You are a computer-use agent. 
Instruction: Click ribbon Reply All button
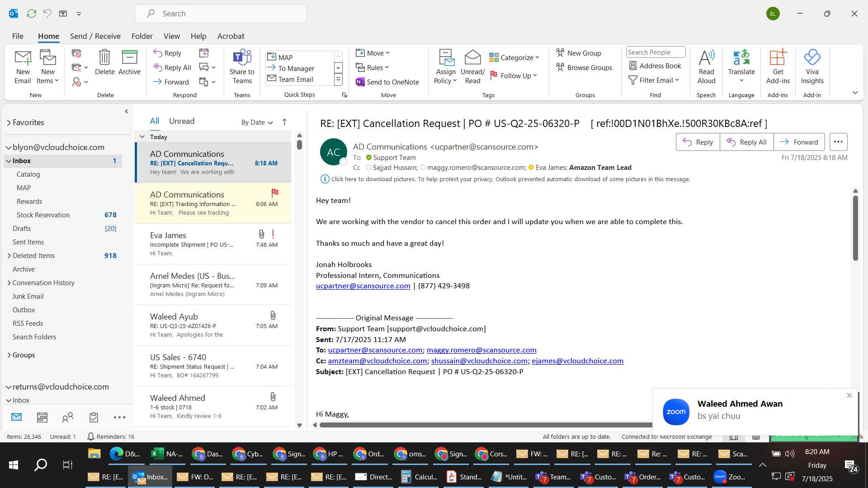172,68
